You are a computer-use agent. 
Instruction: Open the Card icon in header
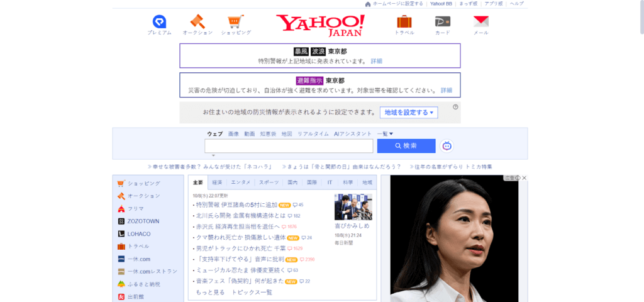[443, 21]
